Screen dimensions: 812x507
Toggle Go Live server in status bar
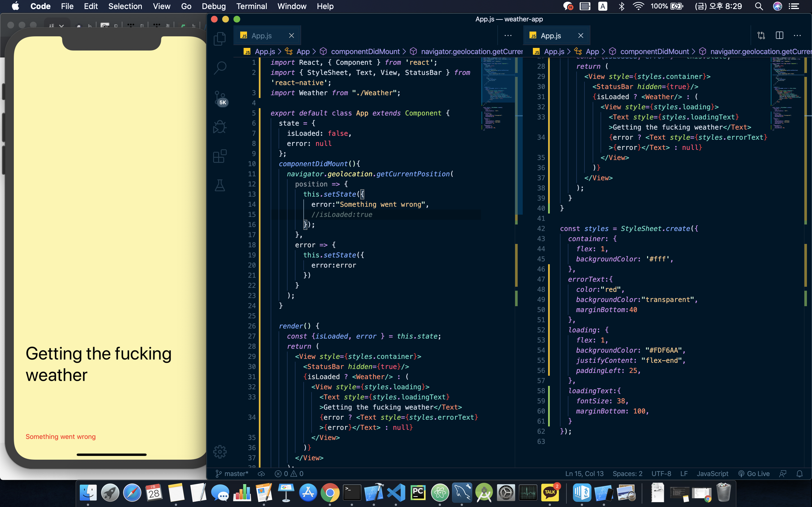(754, 473)
